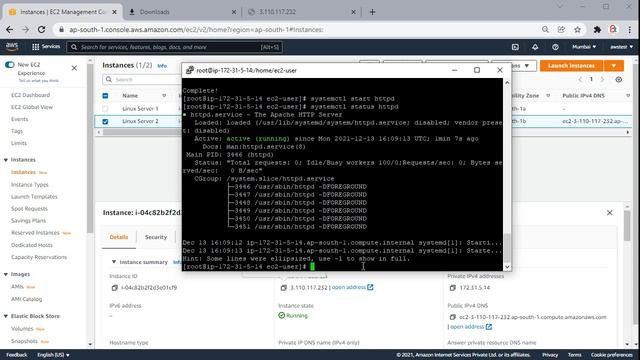Open the instances table preferences gear icon

pos(619,80)
